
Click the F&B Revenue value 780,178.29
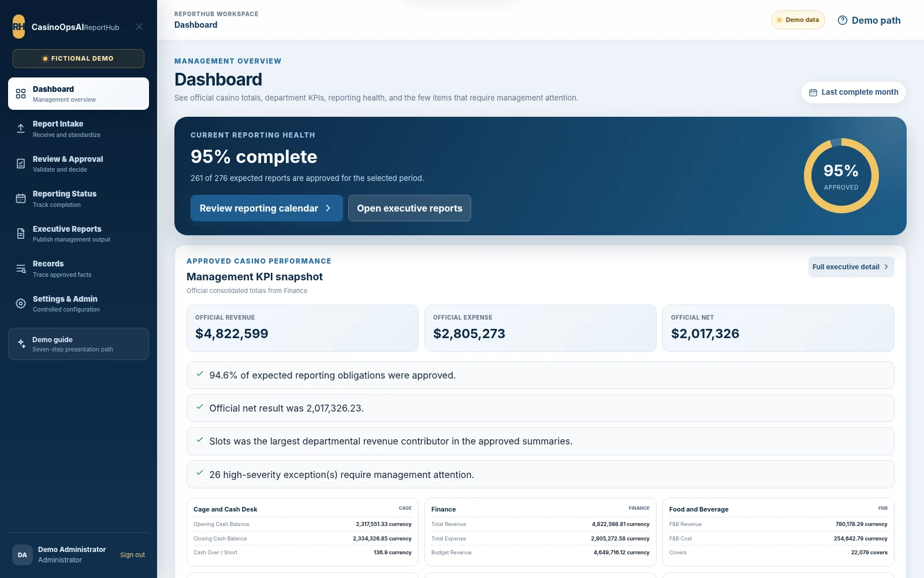[862, 524]
